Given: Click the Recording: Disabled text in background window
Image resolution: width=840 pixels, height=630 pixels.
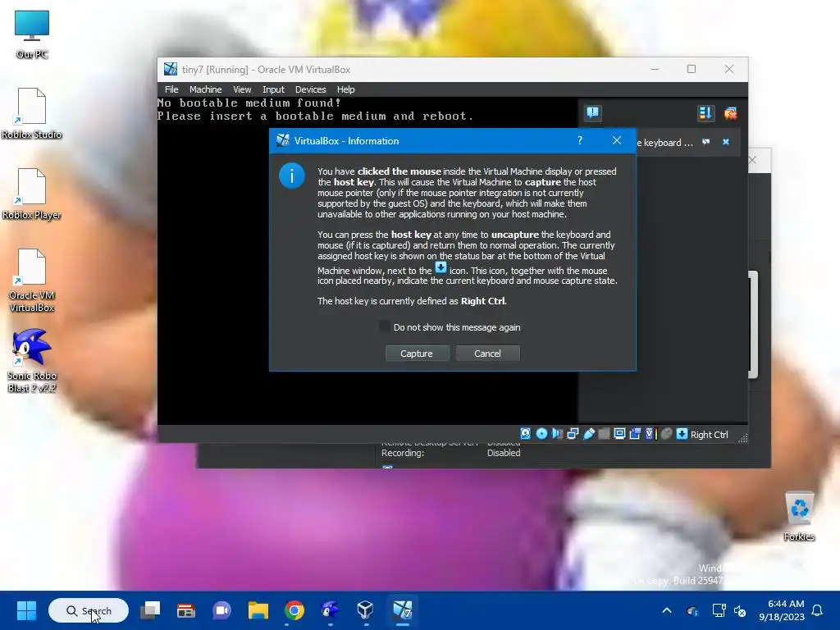Looking at the screenshot, I should 450,453.
